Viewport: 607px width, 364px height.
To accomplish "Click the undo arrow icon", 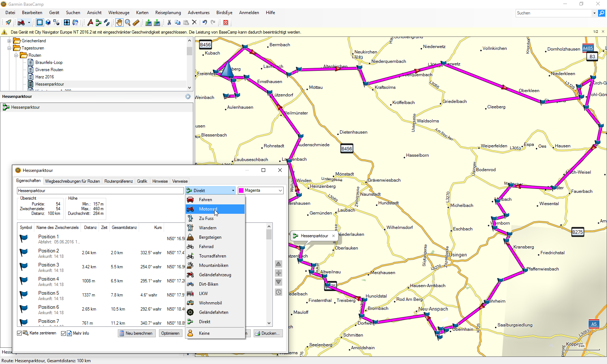I will (205, 22).
